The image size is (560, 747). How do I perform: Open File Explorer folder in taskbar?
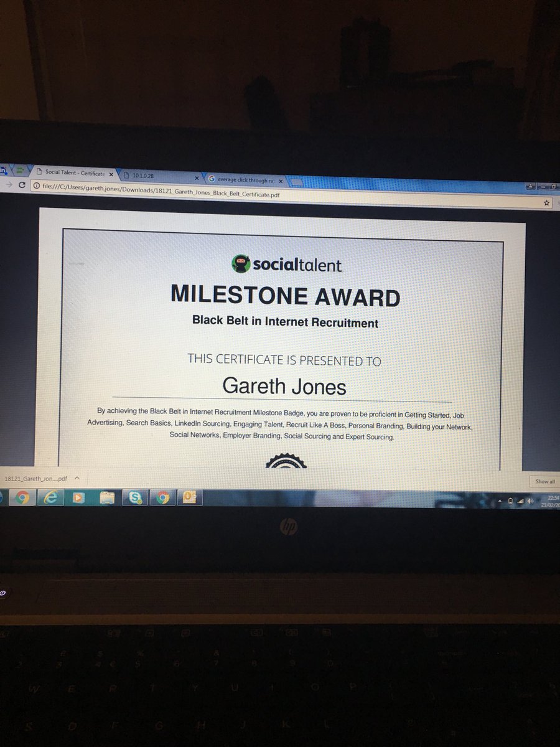coord(107,497)
